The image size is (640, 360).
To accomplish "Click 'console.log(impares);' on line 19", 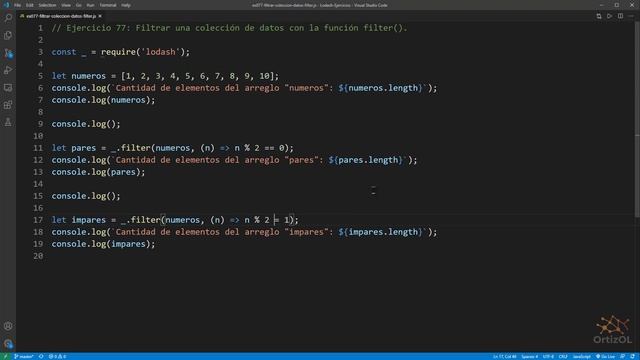I will point(103,244).
